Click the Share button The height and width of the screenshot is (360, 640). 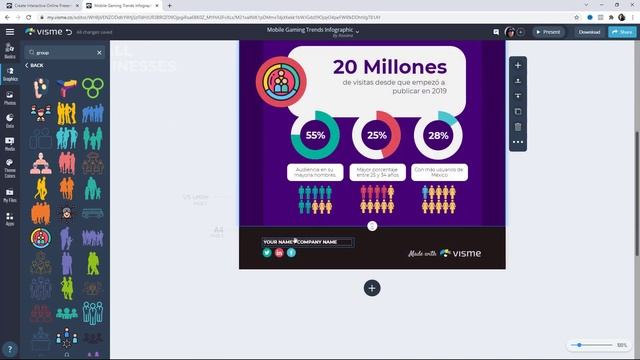pyautogui.click(x=622, y=32)
